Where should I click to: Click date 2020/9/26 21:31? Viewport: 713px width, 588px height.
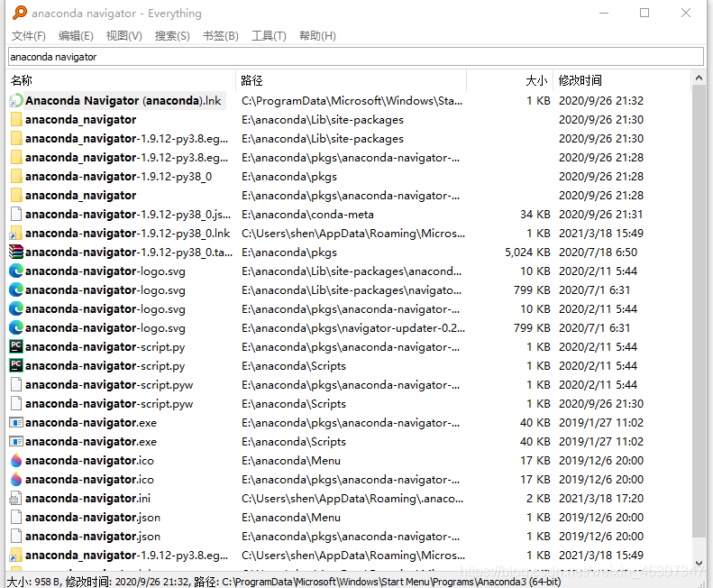[601, 215]
